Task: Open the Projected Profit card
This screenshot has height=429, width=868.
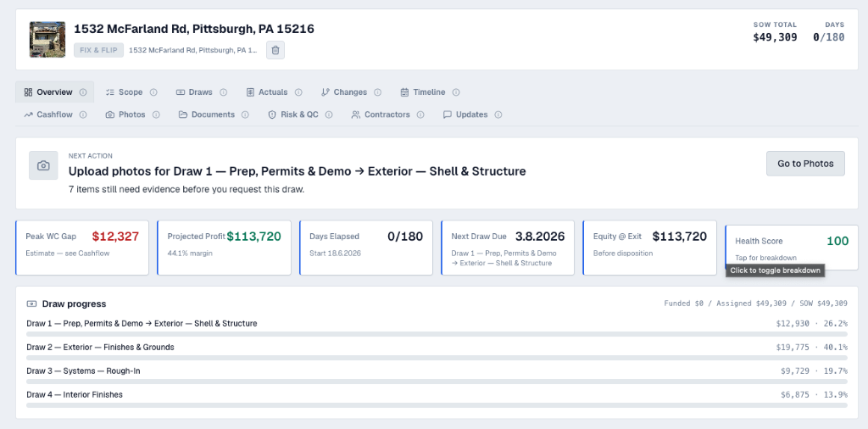Action: [224, 248]
